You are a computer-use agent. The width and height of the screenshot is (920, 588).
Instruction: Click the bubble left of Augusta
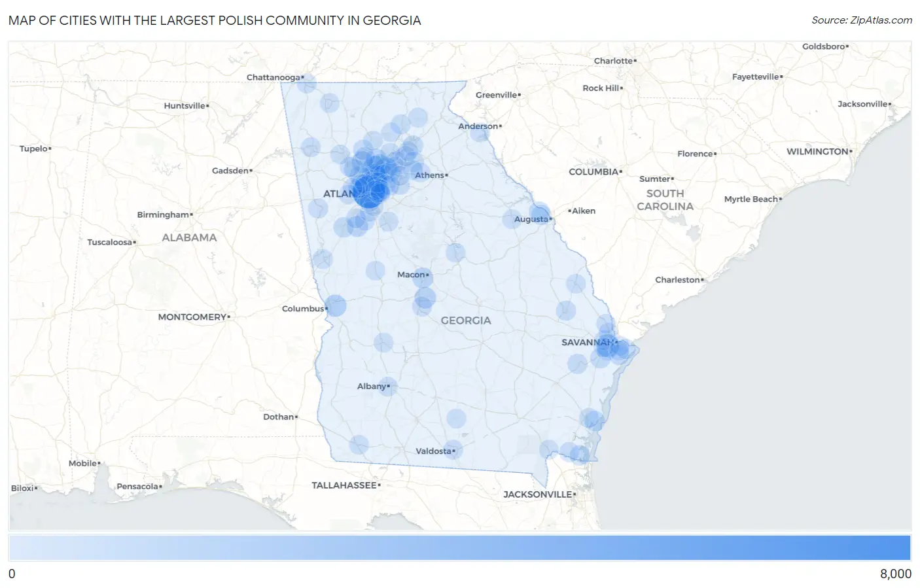pyautogui.click(x=512, y=219)
